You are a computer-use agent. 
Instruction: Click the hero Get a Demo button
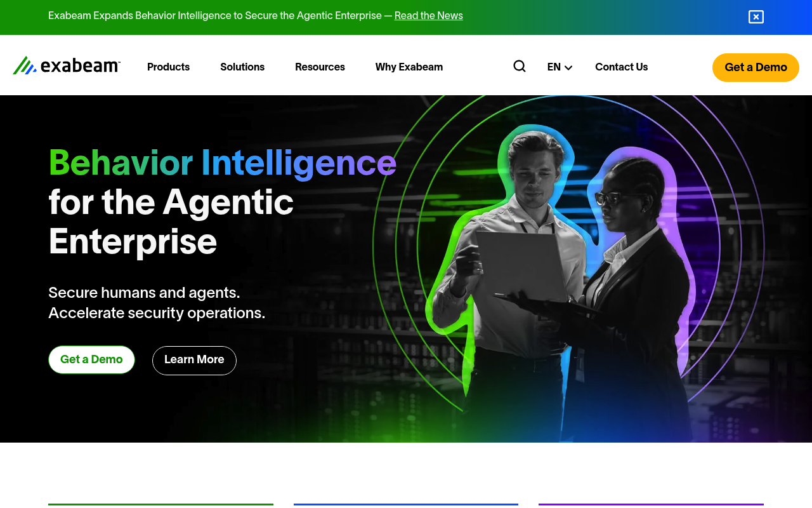pyautogui.click(x=91, y=360)
